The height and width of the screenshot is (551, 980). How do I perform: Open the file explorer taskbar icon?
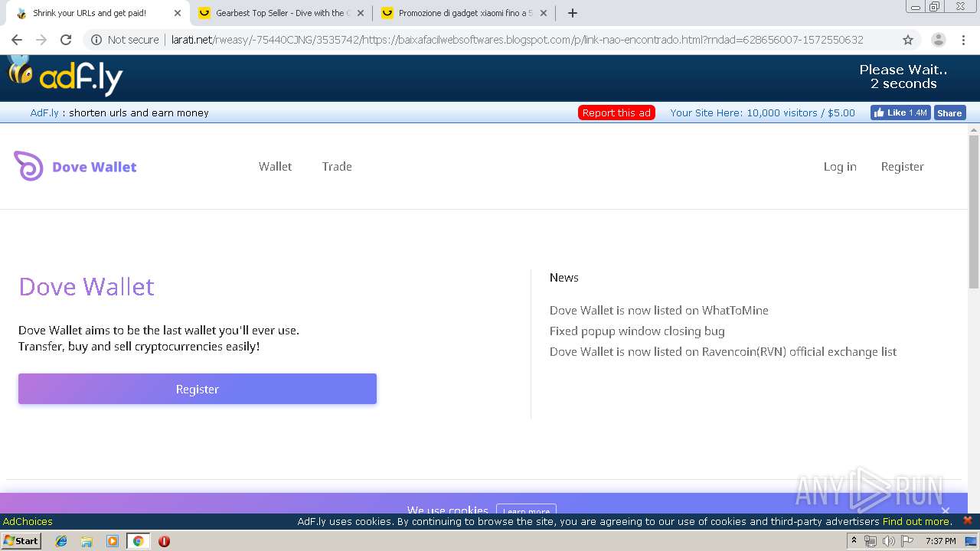87,541
